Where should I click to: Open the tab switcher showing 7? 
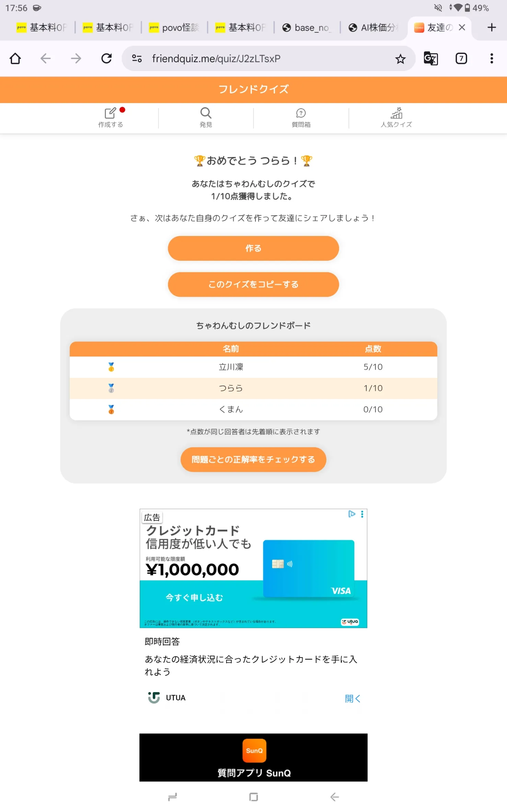[x=461, y=59]
